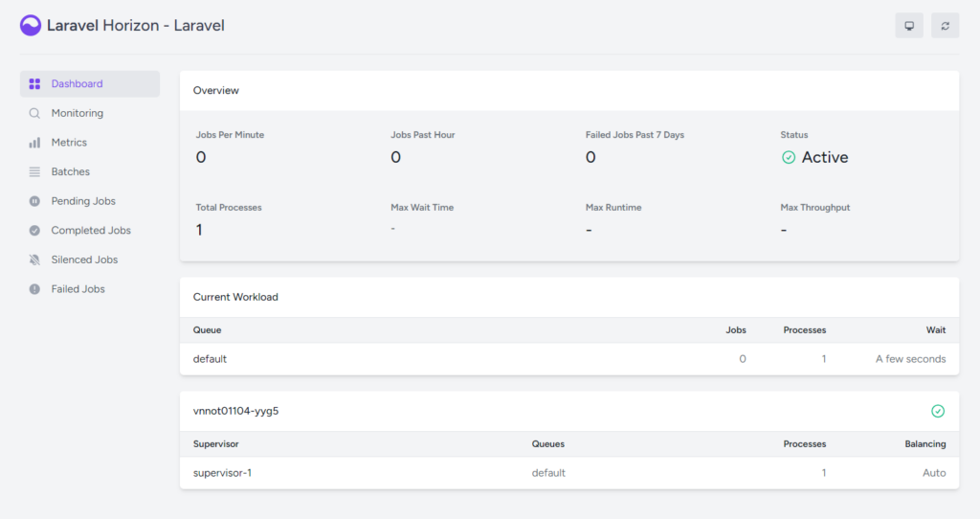Click the green check icon for vnnot01104-yyg5
Screen dimensions: 980x519
tap(938, 411)
